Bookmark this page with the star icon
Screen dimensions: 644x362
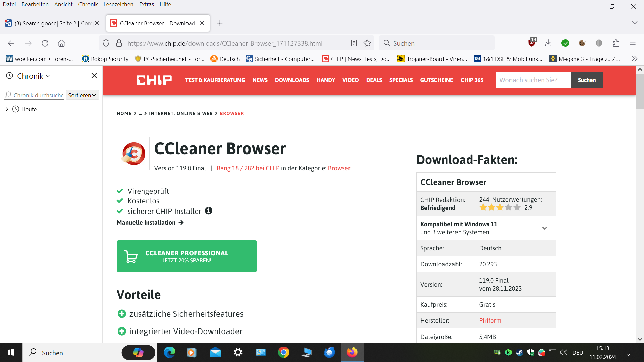(367, 43)
